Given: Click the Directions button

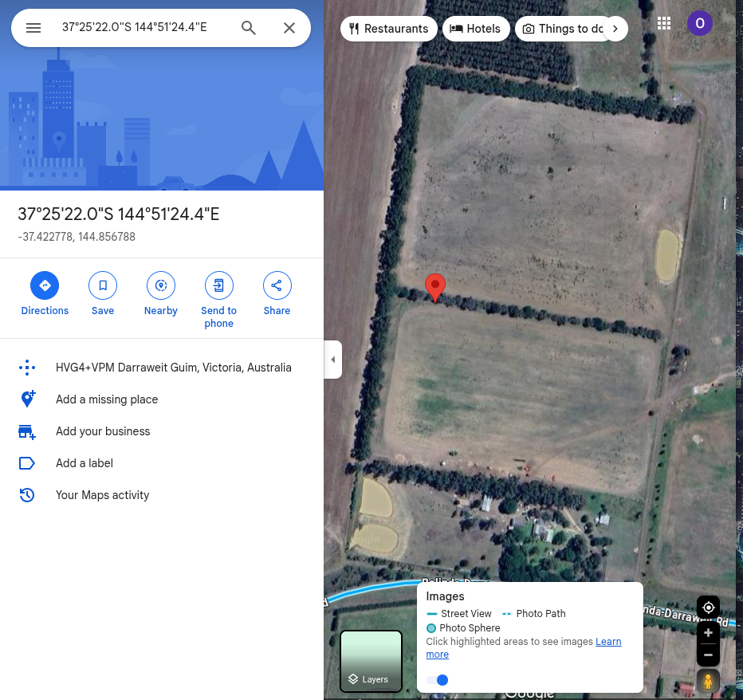Looking at the screenshot, I should click(x=45, y=294).
